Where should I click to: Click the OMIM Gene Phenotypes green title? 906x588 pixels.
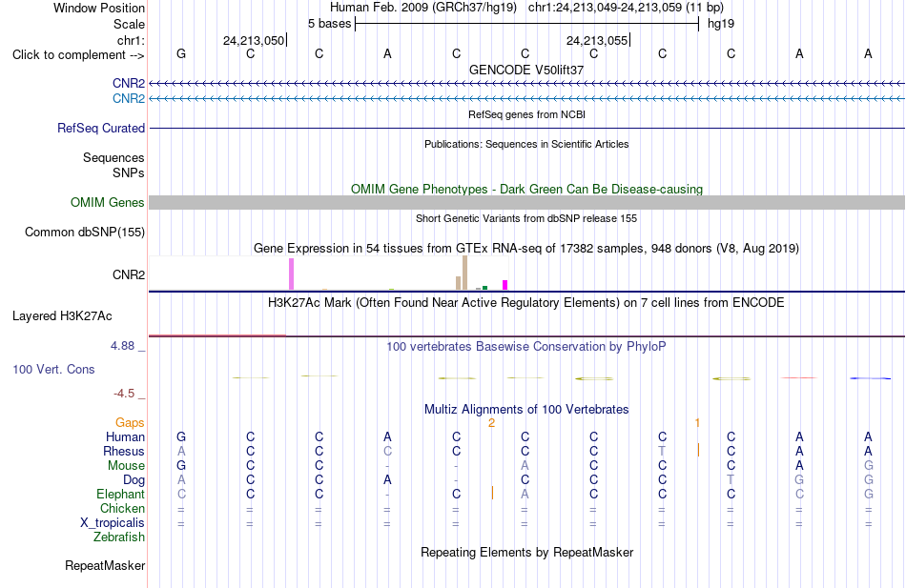[x=526, y=189]
